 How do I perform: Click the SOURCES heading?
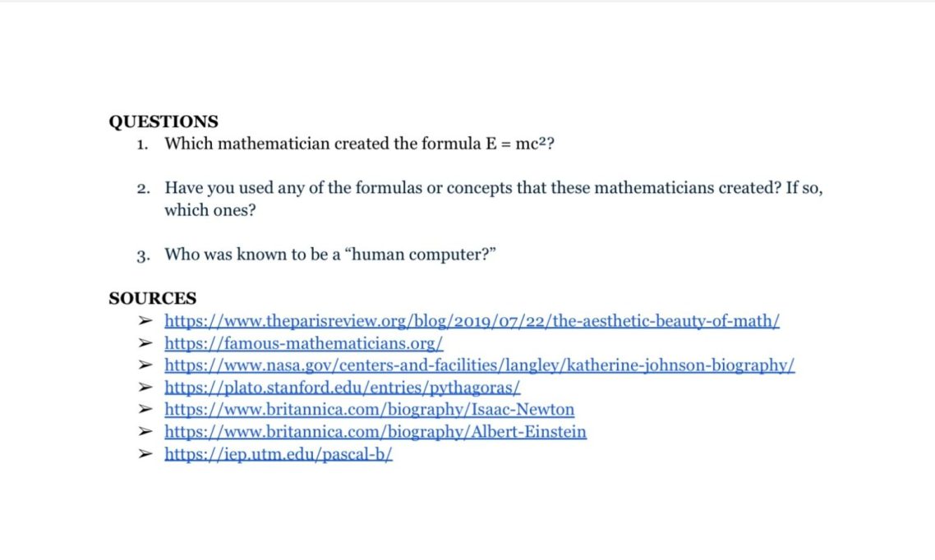pos(153,298)
